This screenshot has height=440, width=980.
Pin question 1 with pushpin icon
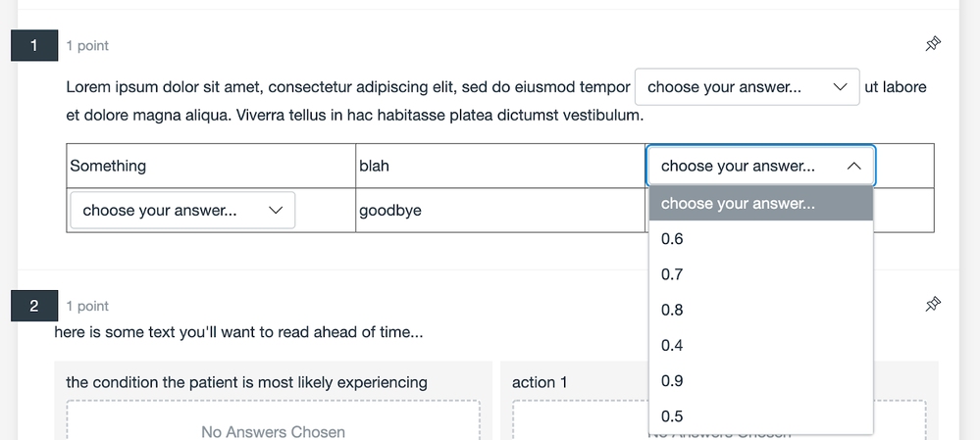[933, 44]
